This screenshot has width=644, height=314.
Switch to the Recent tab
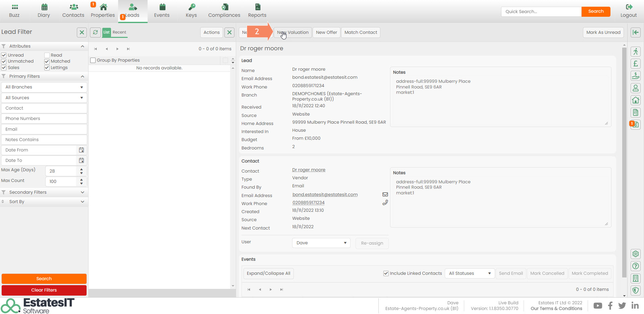(x=119, y=32)
